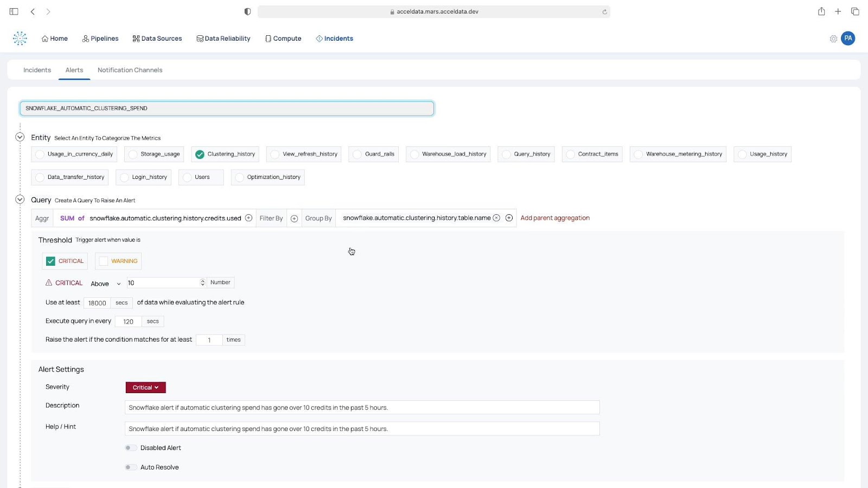Click the alert name input field
This screenshot has height=488, width=868.
pyautogui.click(x=227, y=108)
